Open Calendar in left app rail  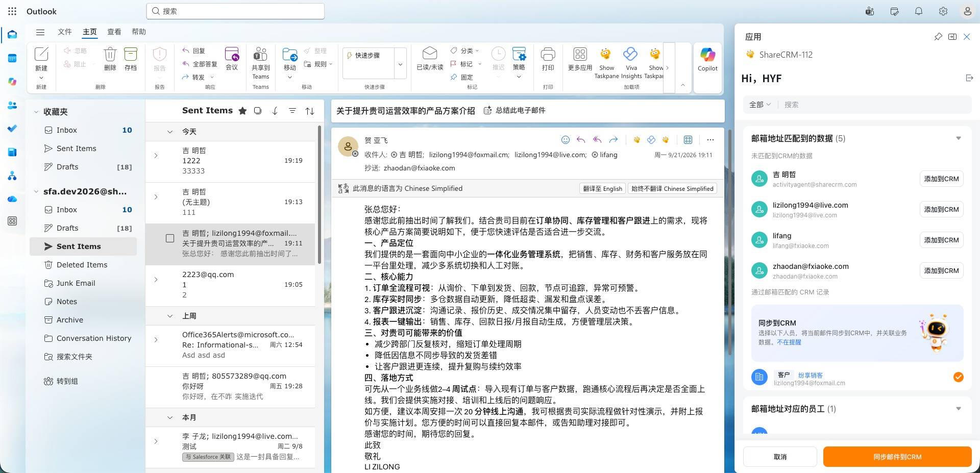point(12,58)
